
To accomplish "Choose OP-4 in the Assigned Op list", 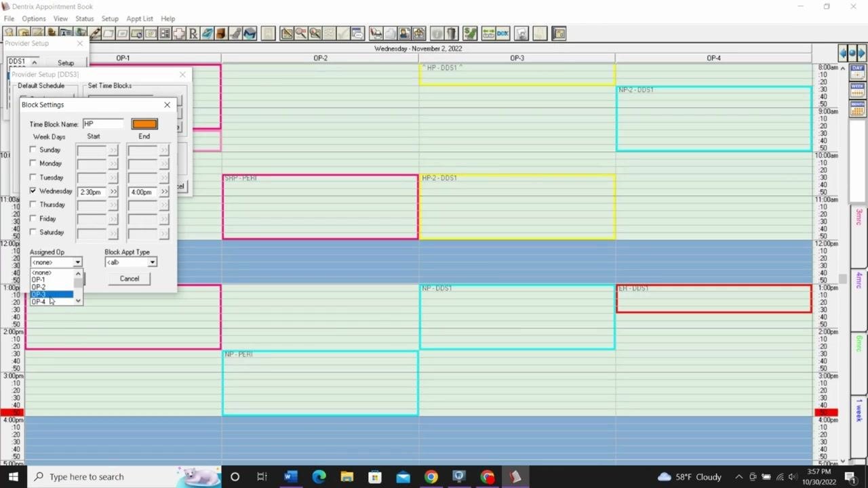I will [52, 302].
